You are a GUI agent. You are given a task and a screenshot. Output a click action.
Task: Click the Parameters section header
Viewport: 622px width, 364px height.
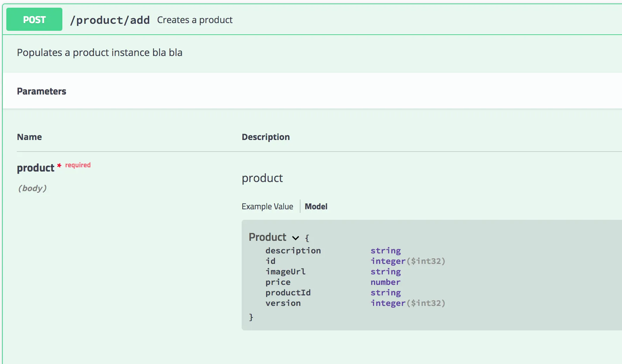(x=42, y=91)
